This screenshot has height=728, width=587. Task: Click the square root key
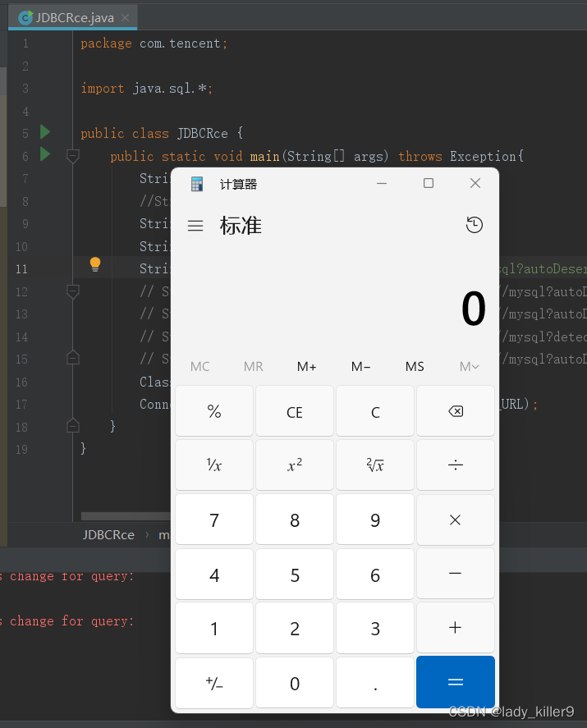click(x=375, y=465)
